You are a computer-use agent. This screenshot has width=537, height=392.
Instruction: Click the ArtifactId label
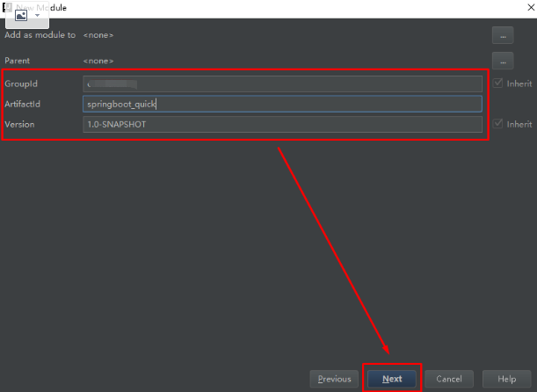[x=22, y=104]
